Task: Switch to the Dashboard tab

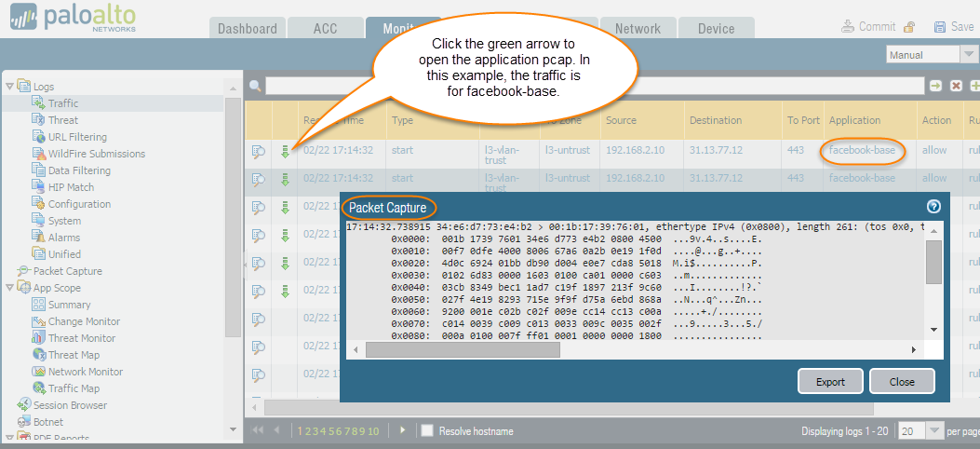Action: click(x=248, y=28)
